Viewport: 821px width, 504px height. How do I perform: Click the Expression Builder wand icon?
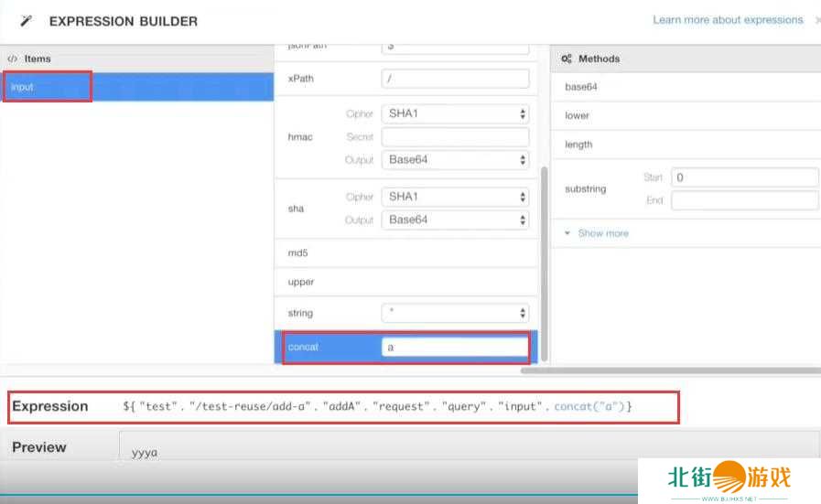[27, 20]
